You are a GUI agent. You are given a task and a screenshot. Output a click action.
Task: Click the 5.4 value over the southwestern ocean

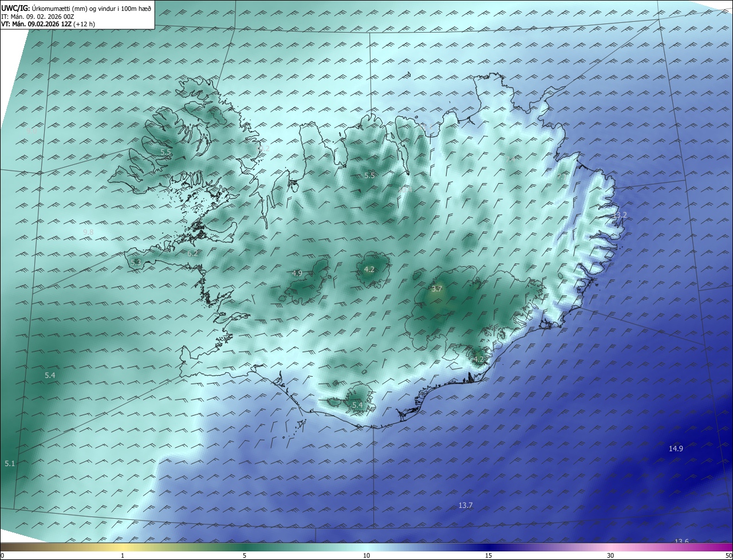pos(50,375)
